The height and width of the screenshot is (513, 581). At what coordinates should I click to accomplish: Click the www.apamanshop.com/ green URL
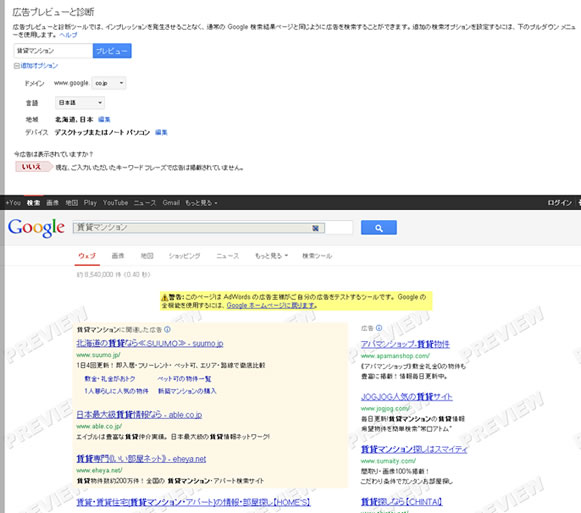395,356
